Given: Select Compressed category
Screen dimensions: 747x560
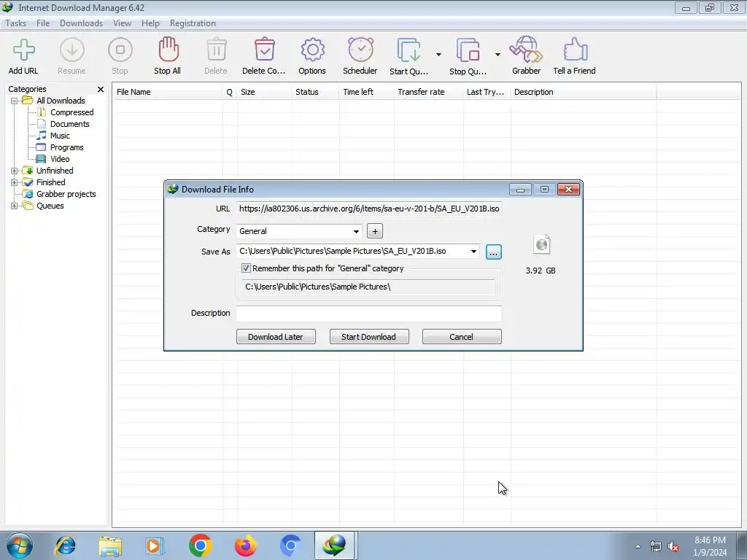Looking at the screenshot, I should [72, 112].
